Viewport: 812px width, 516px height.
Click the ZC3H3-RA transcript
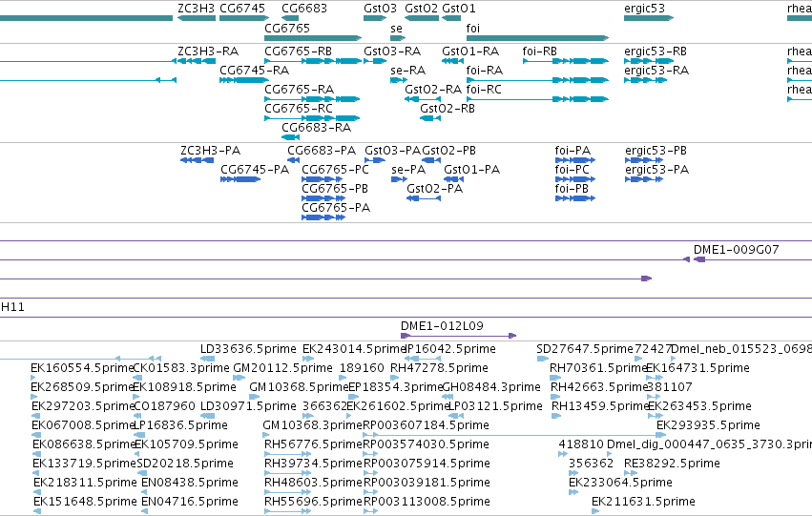(x=197, y=61)
